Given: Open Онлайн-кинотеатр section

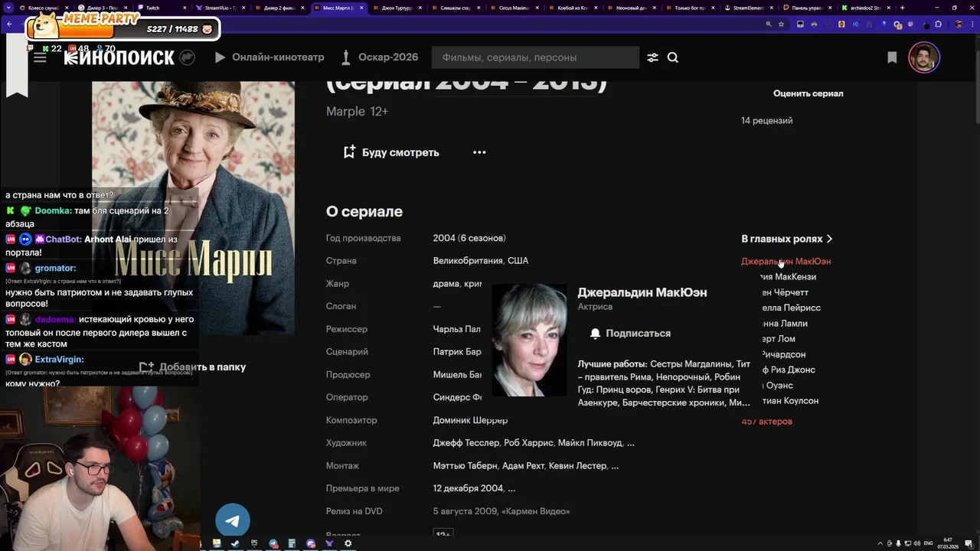Looking at the screenshot, I should tap(278, 57).
